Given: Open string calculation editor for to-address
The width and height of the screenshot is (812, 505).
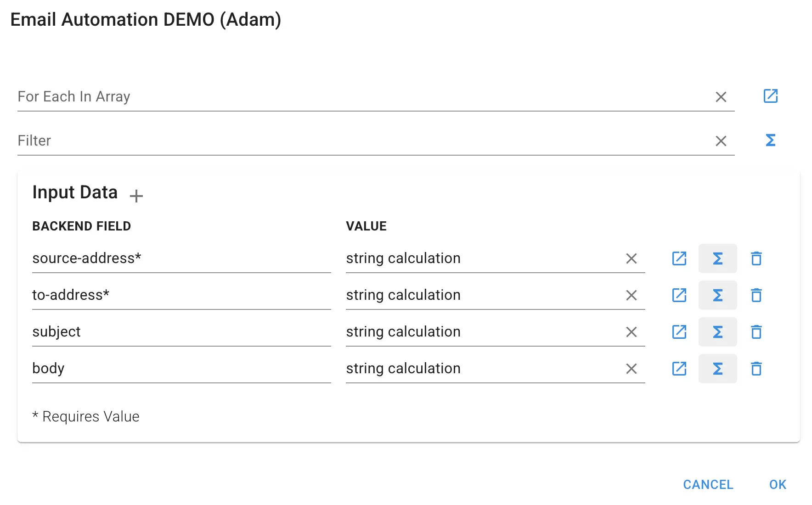Looking at the screenshot, I should (718, 295).
